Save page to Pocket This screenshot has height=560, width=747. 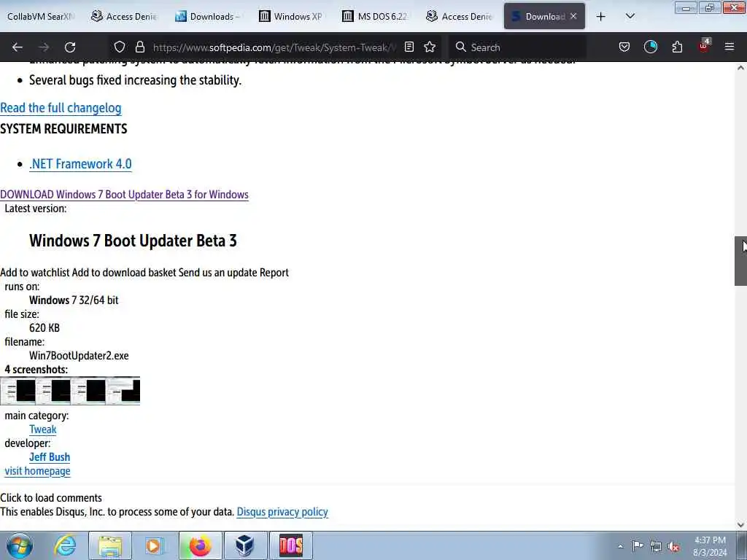624,47
